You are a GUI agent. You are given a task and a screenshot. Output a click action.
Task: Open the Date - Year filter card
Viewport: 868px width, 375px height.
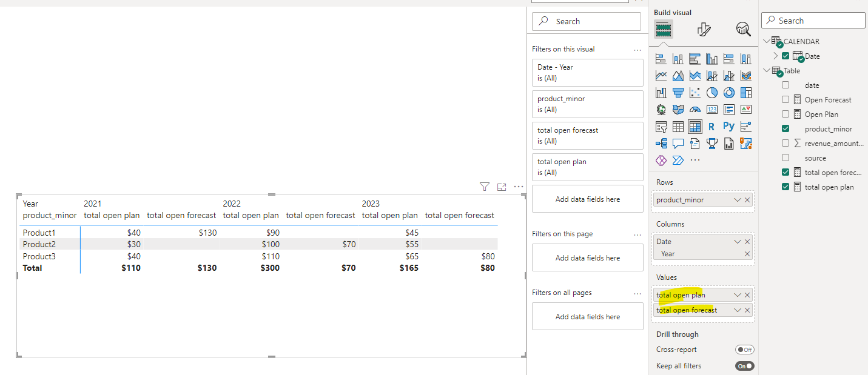[587, 73]
